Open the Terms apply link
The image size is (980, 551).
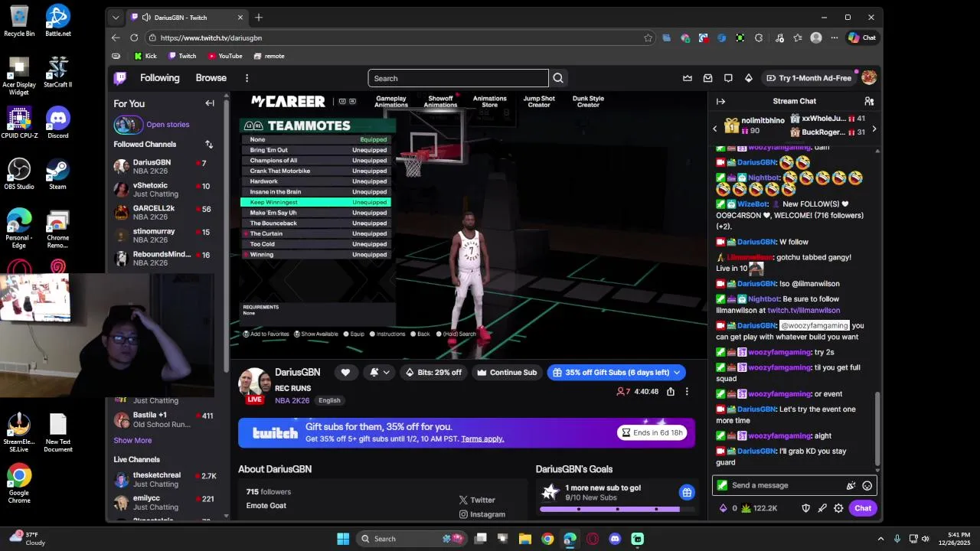click(x=482, y=439)
